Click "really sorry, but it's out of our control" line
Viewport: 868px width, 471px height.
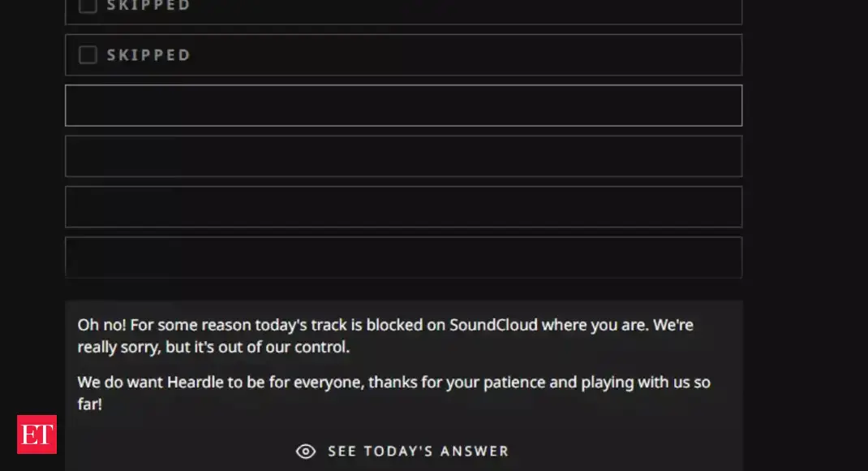coord(213,347)
